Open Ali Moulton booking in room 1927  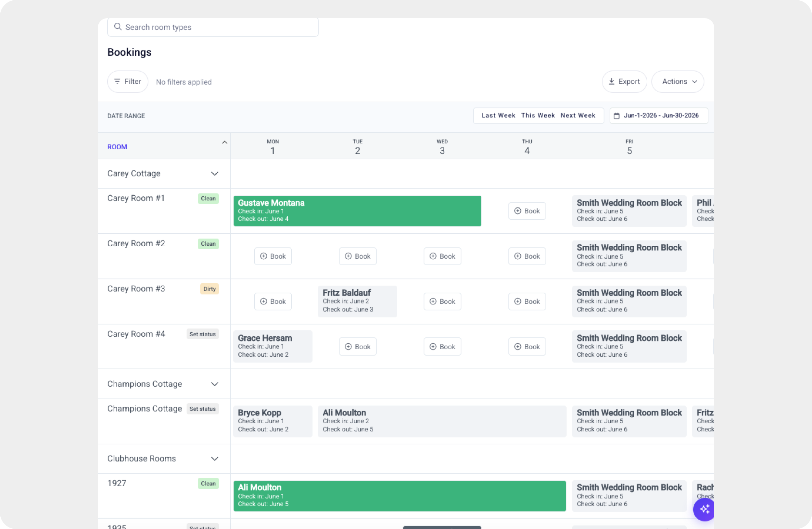click(x=400, y=496)
